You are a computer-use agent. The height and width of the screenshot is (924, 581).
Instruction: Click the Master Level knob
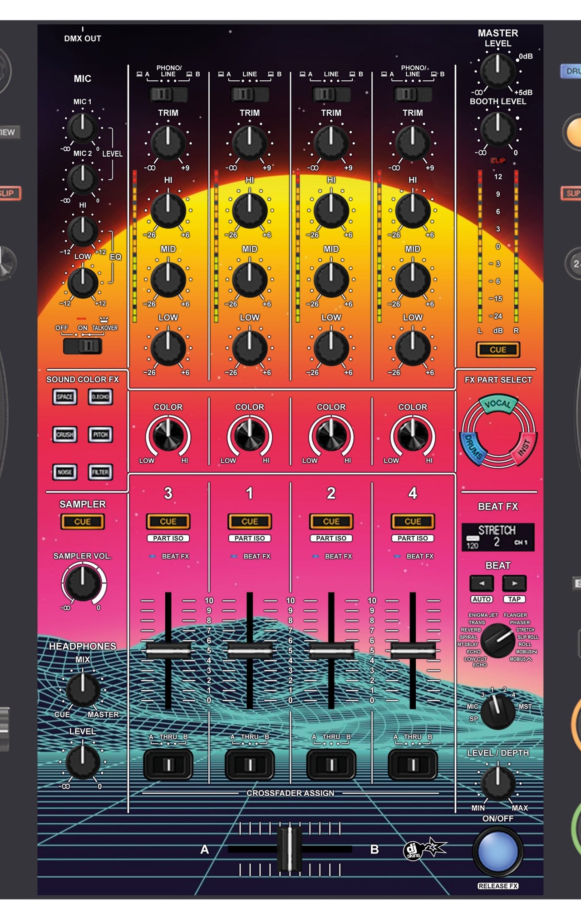click(x=498, y=71)
